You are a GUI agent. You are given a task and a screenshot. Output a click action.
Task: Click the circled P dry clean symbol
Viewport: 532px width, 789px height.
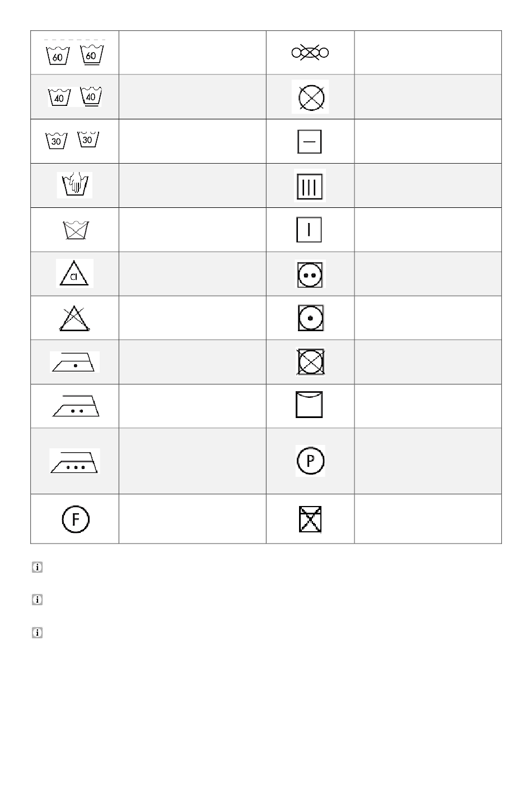pyautogui.click(x=310, y=461)
